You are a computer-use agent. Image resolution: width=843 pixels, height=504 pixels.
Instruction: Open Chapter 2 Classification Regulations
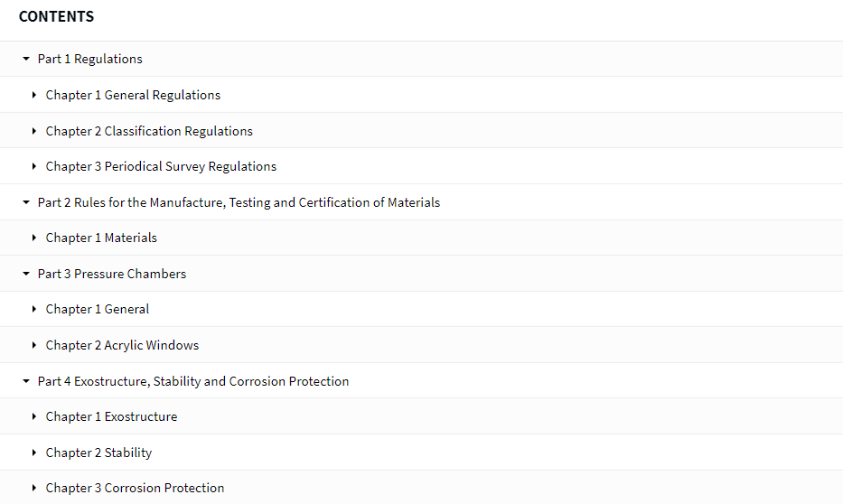[149, 131]
